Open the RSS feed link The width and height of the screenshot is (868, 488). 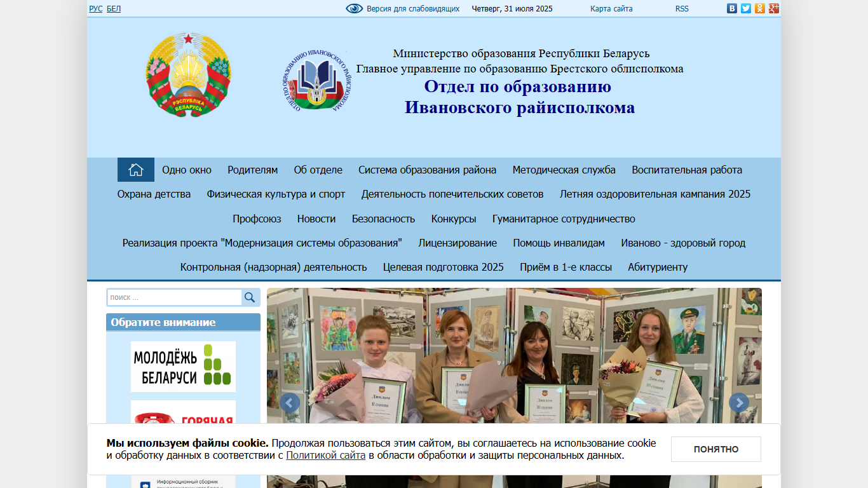click(x=682, y=9)
